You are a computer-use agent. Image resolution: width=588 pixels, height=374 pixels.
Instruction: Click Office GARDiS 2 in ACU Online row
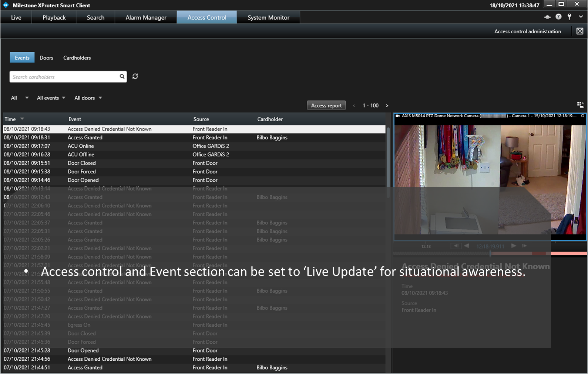tap(211, 146)
